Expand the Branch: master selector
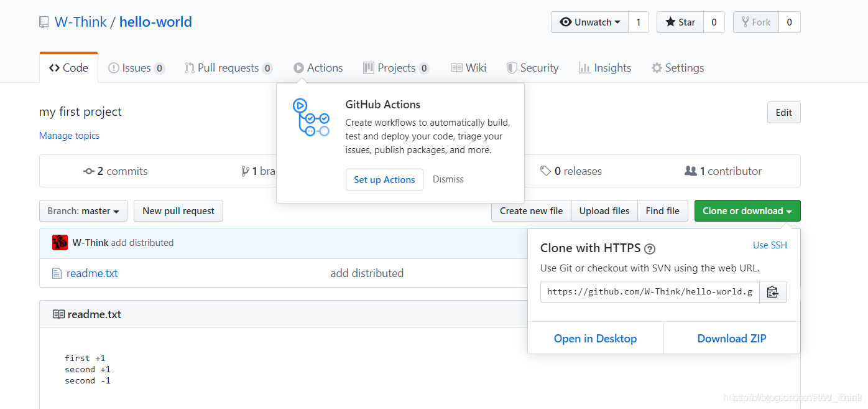Image resolution: width=868 pixels, height=409 pixels. (x=83, y=211)
